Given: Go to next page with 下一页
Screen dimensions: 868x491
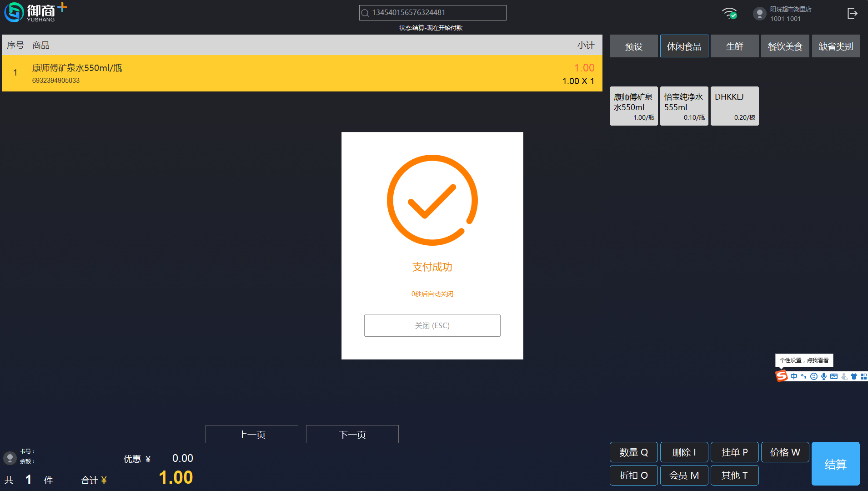Looking at the screenshot, I should [x=352, y=435].
